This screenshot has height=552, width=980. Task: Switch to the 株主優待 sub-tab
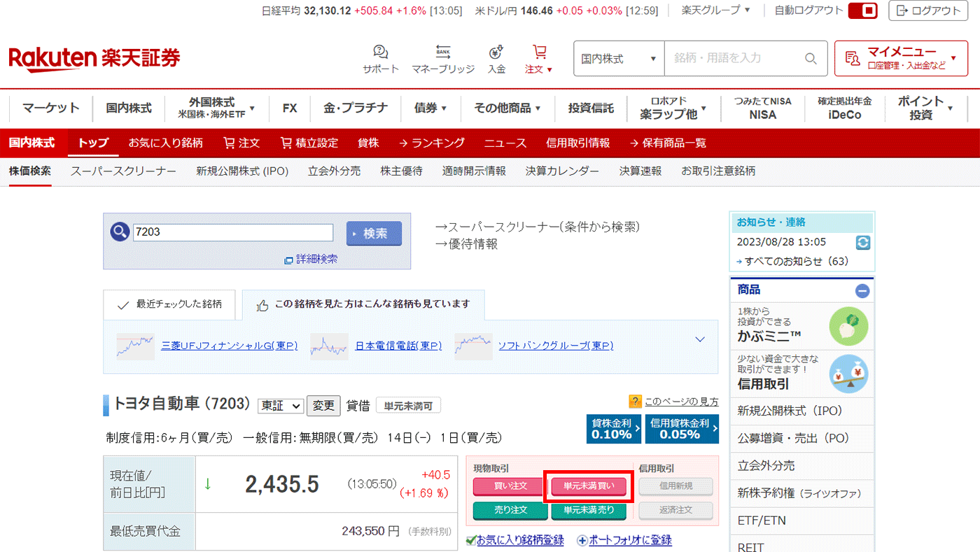point(402,171)
